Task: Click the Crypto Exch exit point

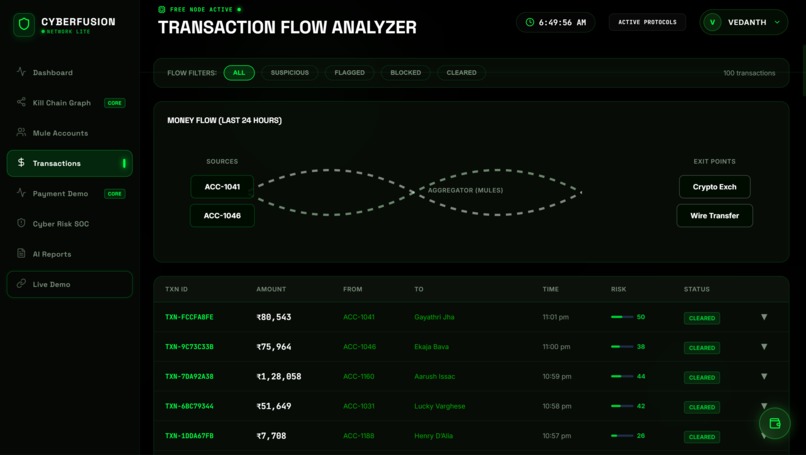Action: point(715,187)
